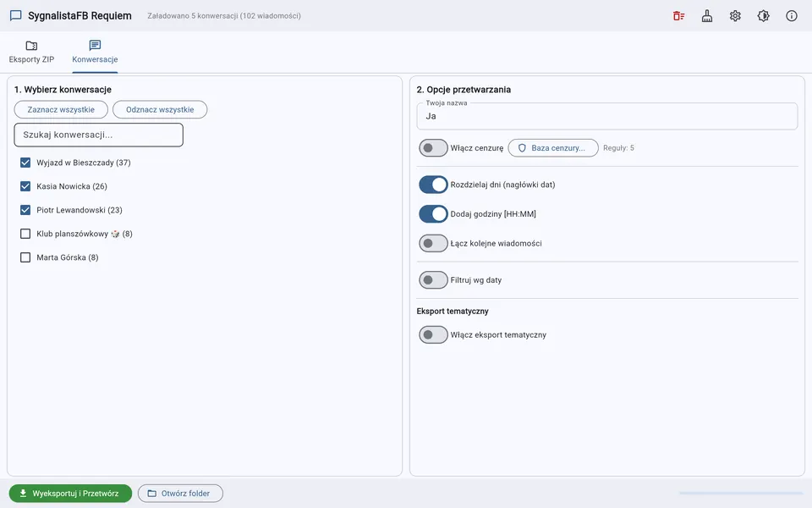Open the Baza cenzury dialog
Image resolution: width=812 pixels, height=508 pixels.
pyautogui.click(x=553, y=147)
